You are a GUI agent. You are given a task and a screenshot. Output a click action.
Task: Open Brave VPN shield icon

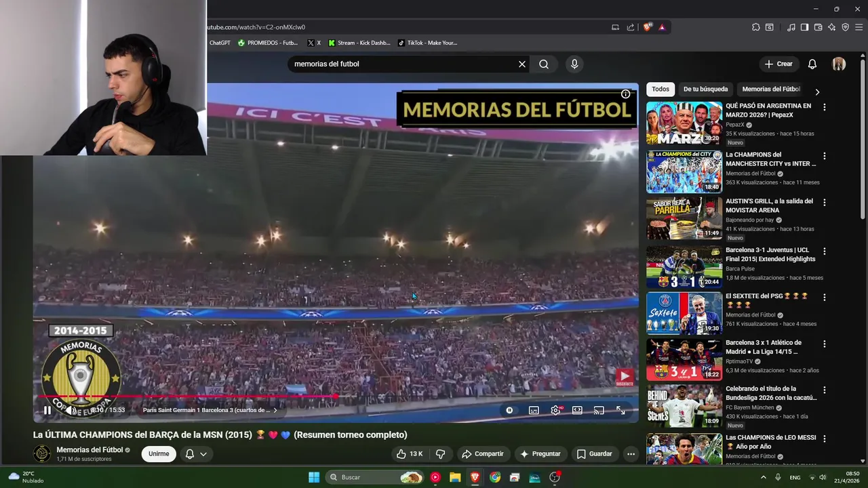(846, 27)
